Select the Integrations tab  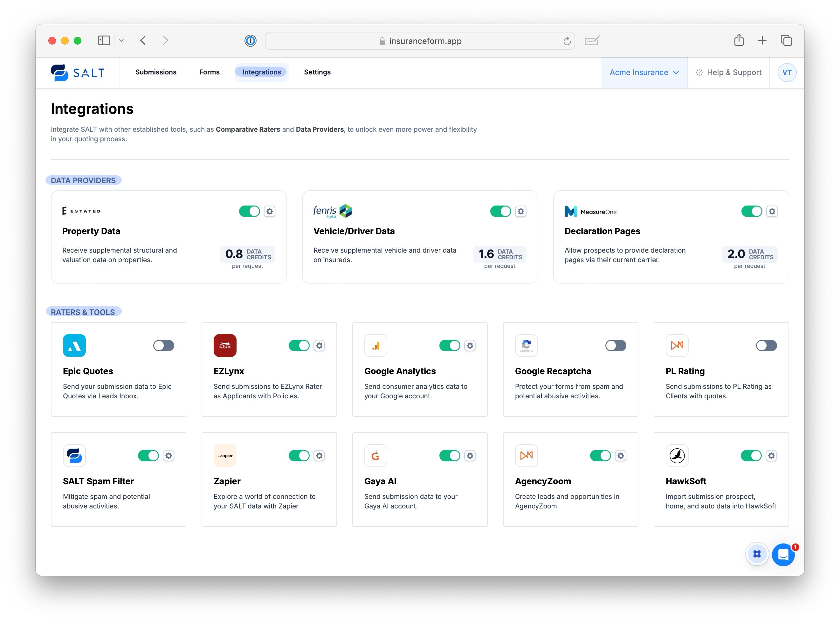click(262, 72)
